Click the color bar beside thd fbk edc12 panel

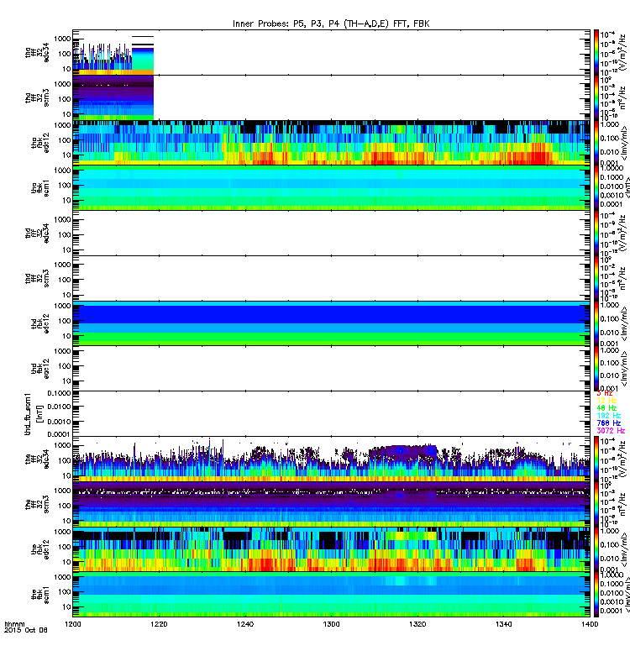pyautogui.click(x=596, y=323)
